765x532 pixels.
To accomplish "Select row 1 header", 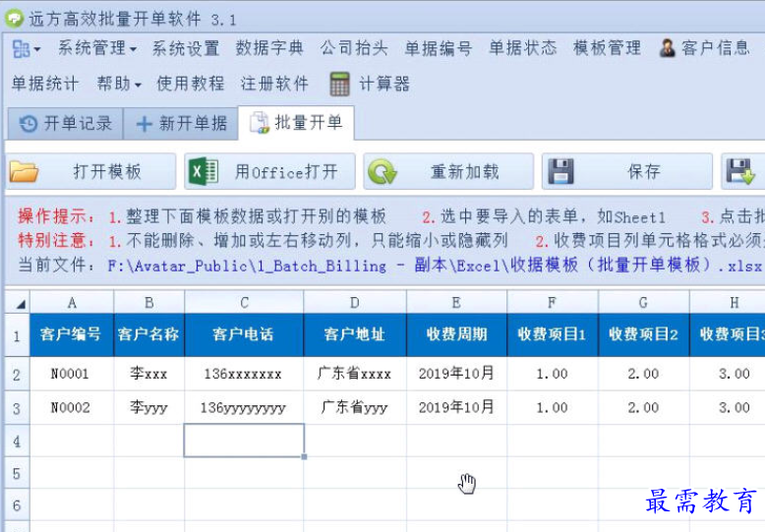I will (17, 335).
